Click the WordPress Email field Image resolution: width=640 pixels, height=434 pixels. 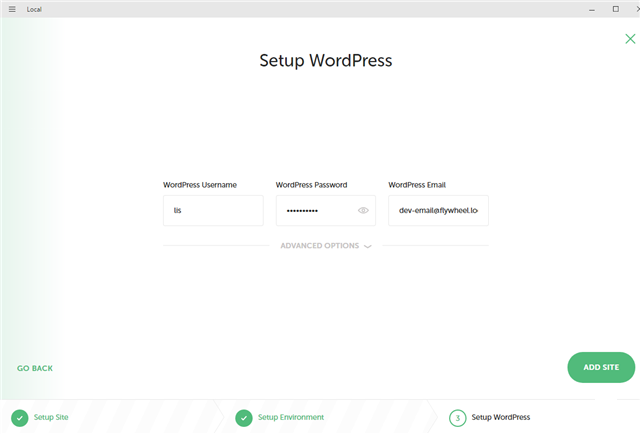(438, 211)
